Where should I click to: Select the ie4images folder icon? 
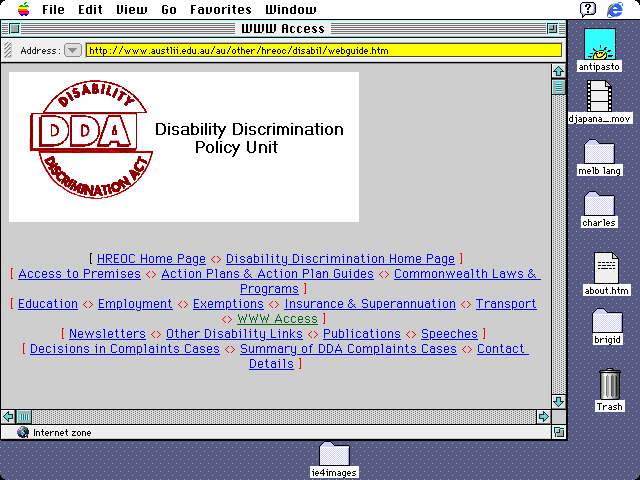pos(334,454)
